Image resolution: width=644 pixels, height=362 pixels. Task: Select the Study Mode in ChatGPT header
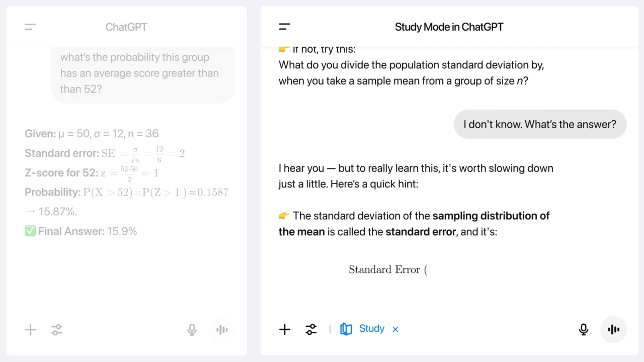coord(449,27)
